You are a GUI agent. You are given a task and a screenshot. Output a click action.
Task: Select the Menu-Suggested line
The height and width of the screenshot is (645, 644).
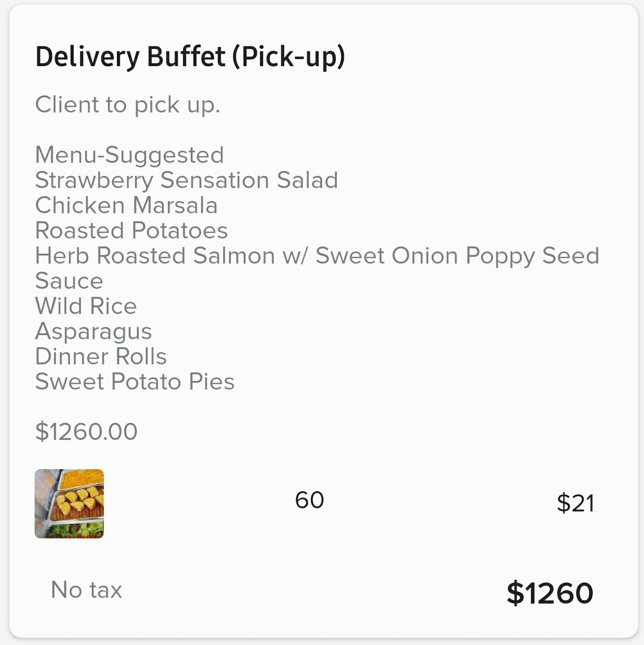[x=130, y=155]
